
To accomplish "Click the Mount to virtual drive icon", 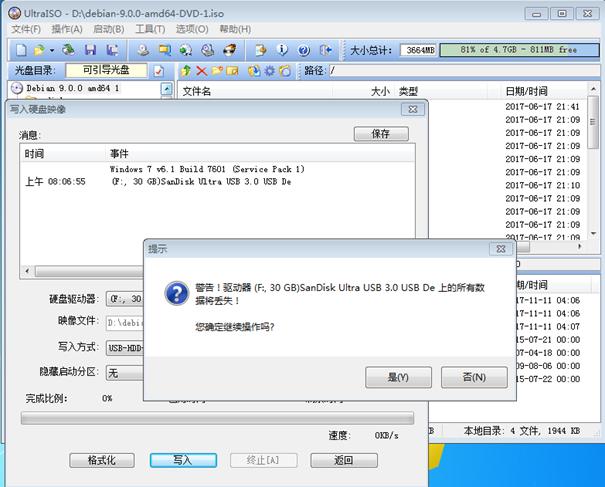I will click(208, 50).
